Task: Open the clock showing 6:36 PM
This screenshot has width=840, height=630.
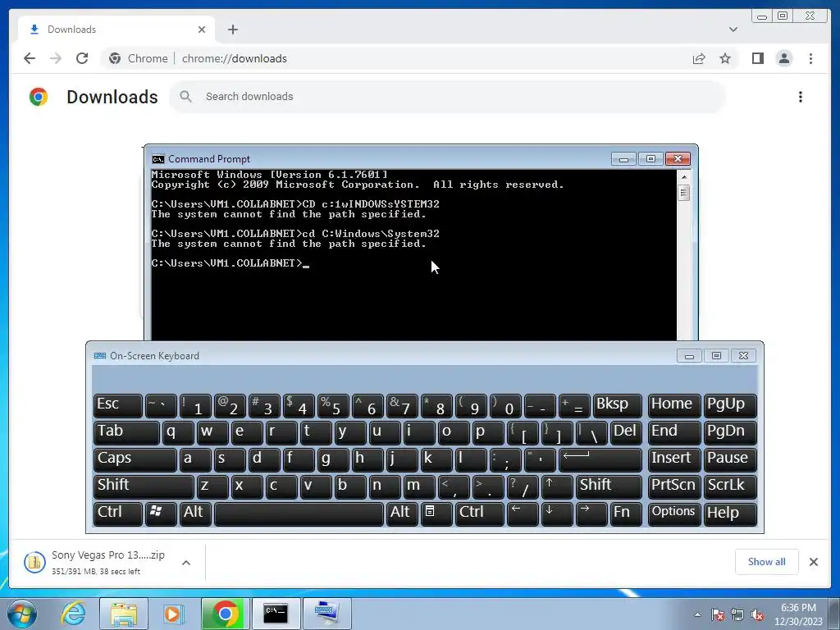Action: 798,614
